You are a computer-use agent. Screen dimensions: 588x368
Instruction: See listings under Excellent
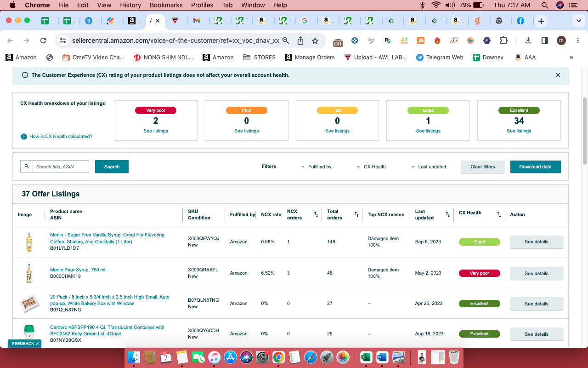[519, 131]
